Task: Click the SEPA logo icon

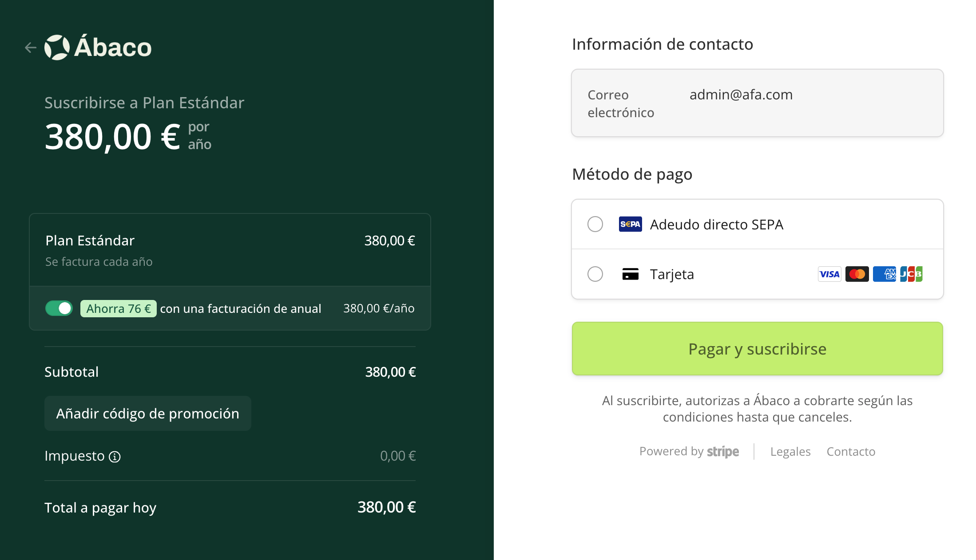Action: (x=630, y=224)
